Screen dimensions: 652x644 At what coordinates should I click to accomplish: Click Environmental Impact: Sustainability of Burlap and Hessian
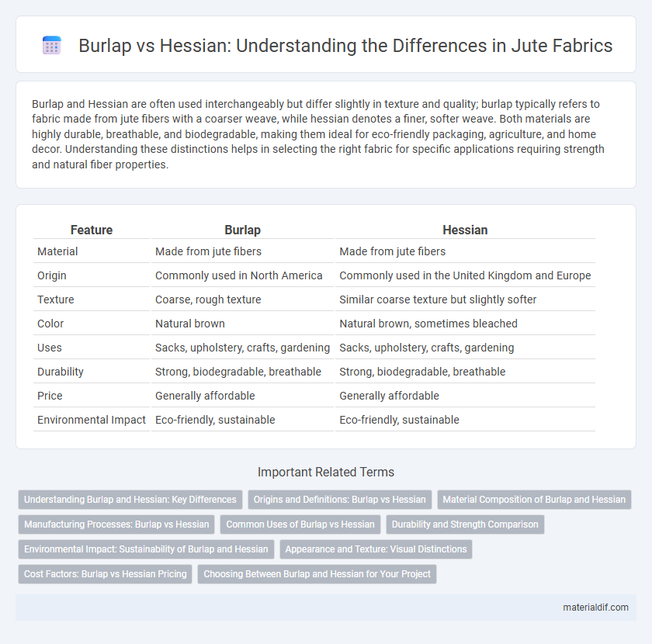pos(146,549)
